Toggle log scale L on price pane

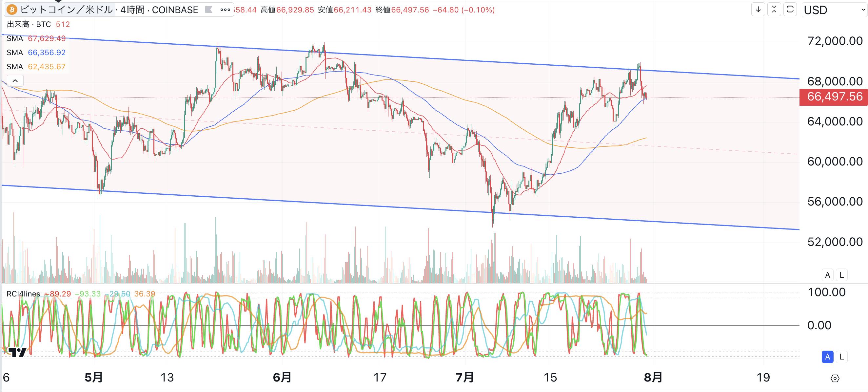(x=841, y=275)
